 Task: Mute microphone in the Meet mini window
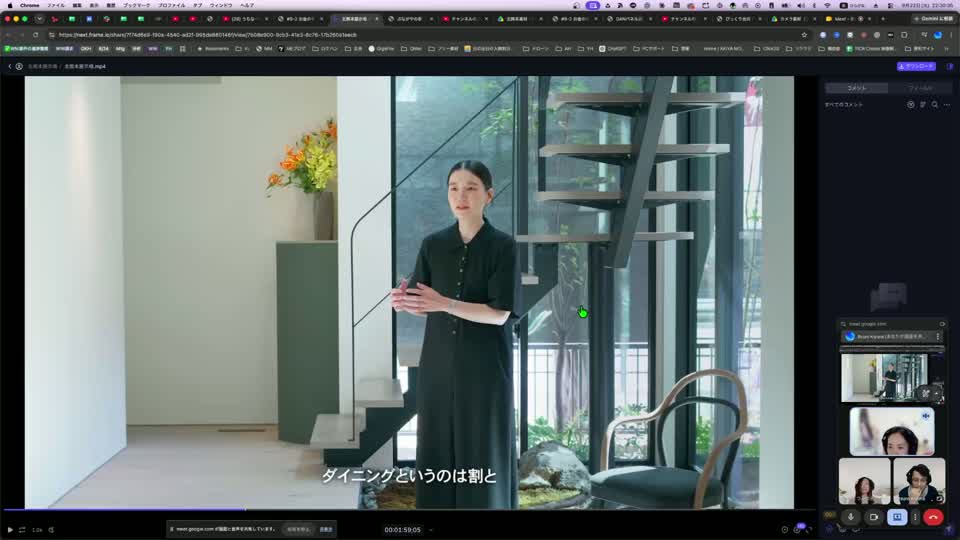pyautogui.click(x=850, y=517)
